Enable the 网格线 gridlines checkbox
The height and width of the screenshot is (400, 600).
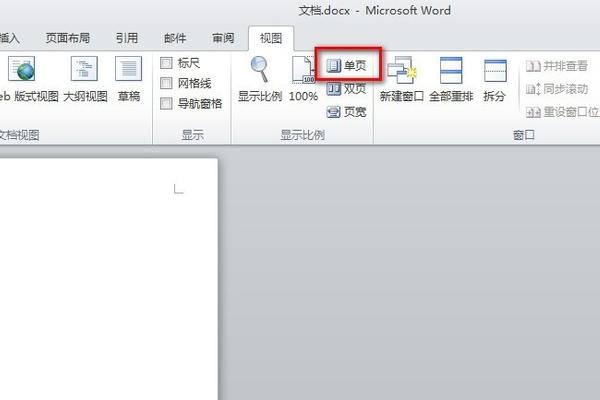(166, 83)
